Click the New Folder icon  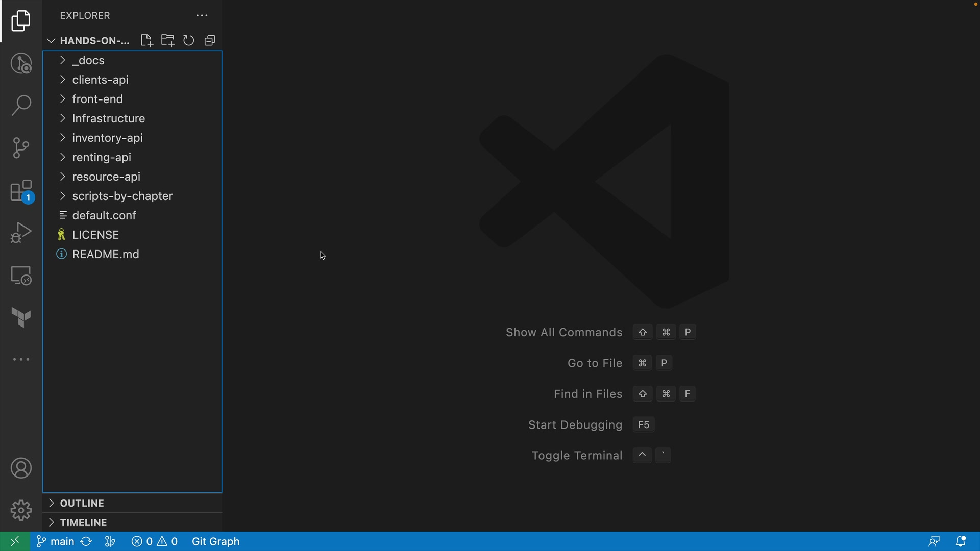pos(167,41)
